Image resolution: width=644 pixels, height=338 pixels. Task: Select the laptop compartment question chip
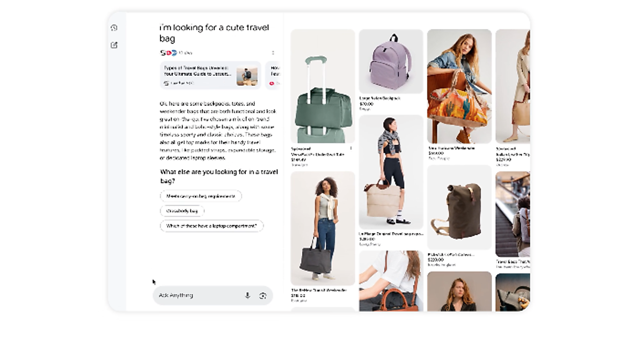211,226
